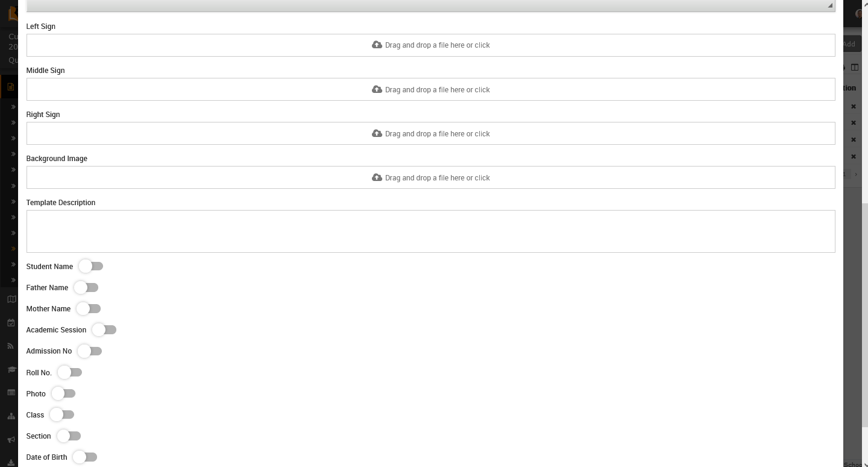
Task: Click the Middle Sign drag and drop text
Action: (x=437, y=90)
